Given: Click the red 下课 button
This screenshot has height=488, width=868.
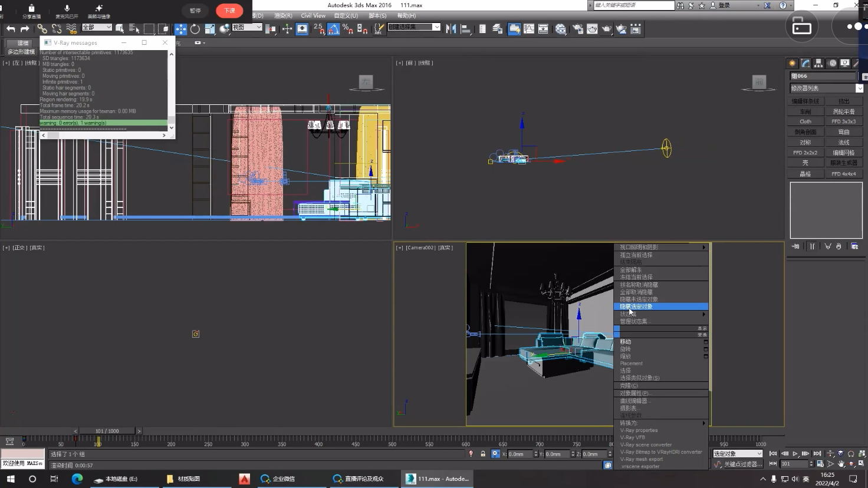Looking at the screenshot, I should [229, 11].
